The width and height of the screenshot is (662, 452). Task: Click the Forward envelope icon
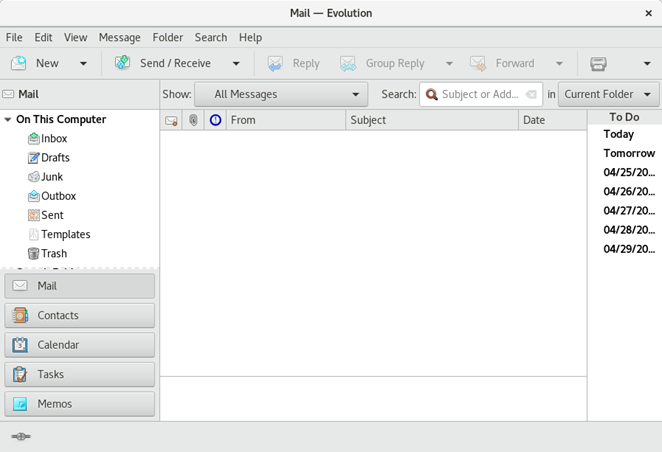point(478,63)
